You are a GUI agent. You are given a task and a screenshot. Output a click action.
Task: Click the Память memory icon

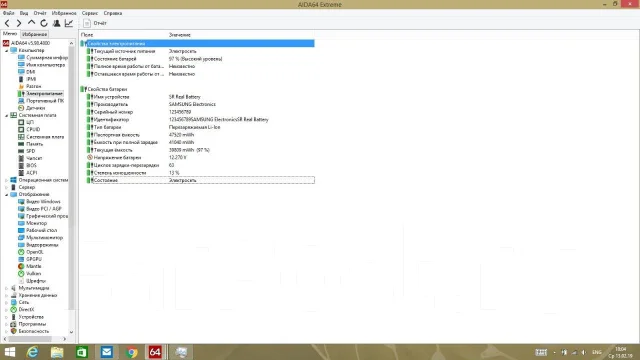(21, 144)
